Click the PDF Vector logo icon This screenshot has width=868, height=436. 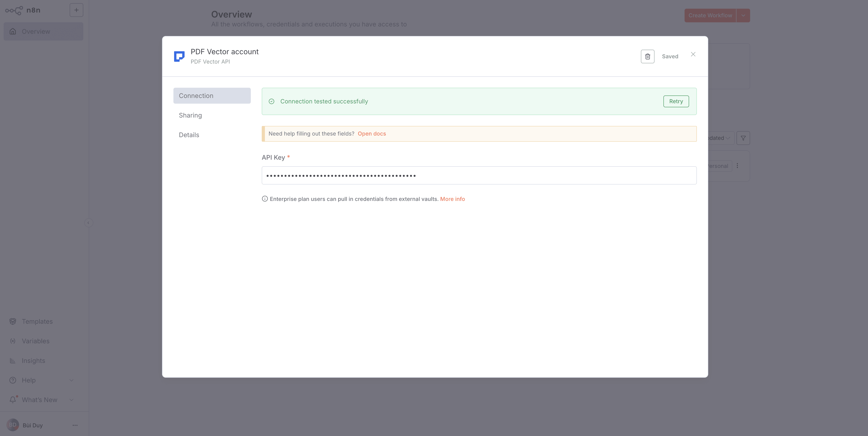click(x=179, y=56)
